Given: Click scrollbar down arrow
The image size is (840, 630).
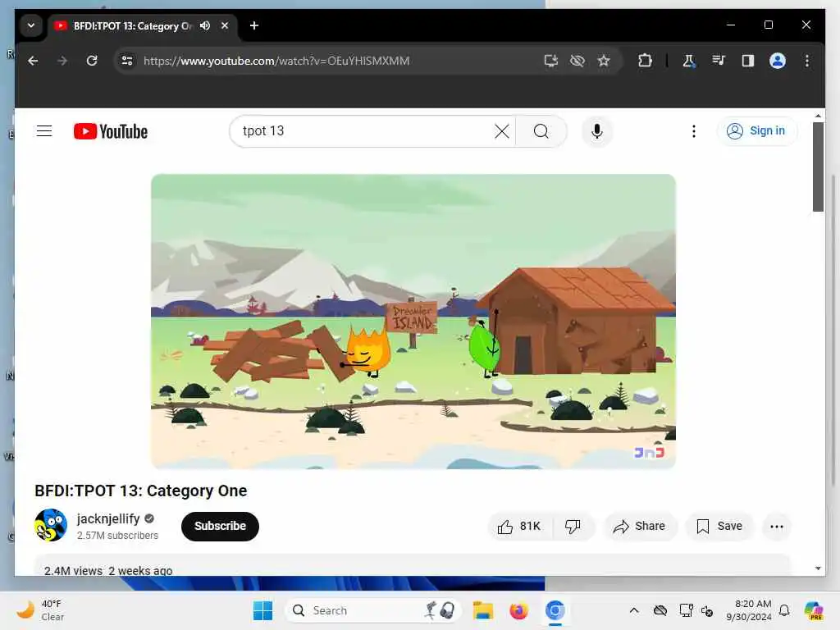Looking at the screenshot, I should coord(818,568).
